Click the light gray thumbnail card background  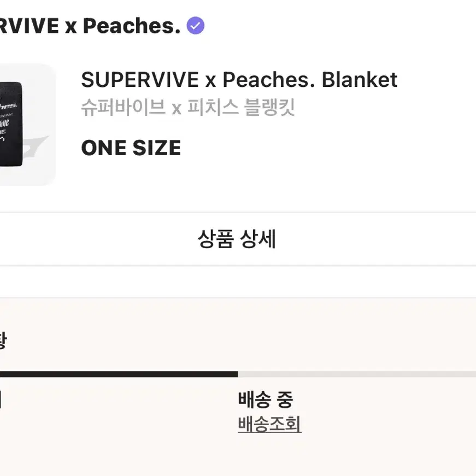39,176
